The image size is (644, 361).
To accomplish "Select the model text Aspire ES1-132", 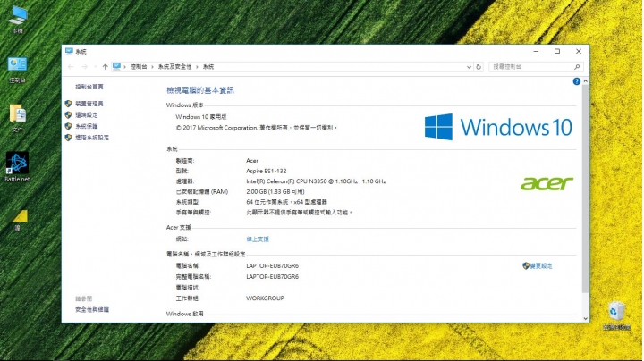I will [267, 171].
